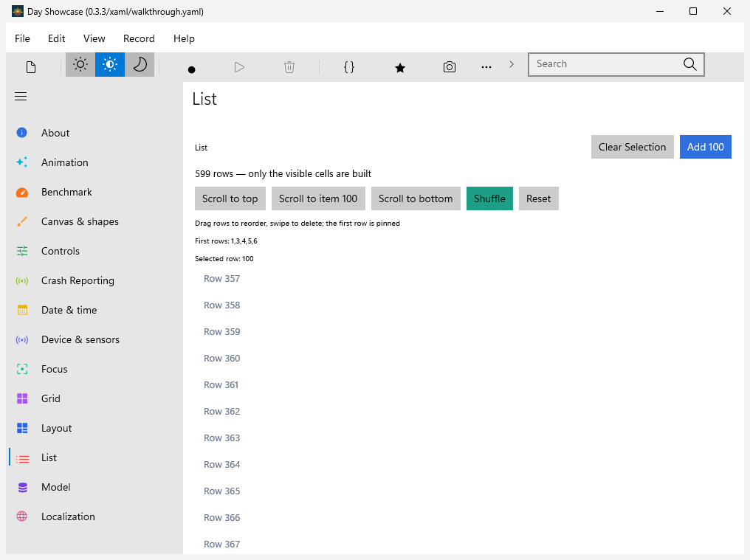Image resolution: width=750 pixels, height=560 pixels.
Task: Click the trash delete icon
Action: click(289, 67)
